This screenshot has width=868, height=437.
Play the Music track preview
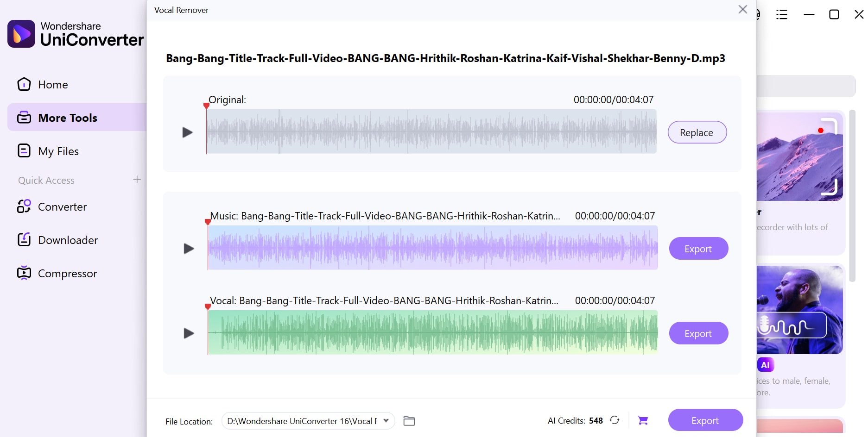click(189, 249)
